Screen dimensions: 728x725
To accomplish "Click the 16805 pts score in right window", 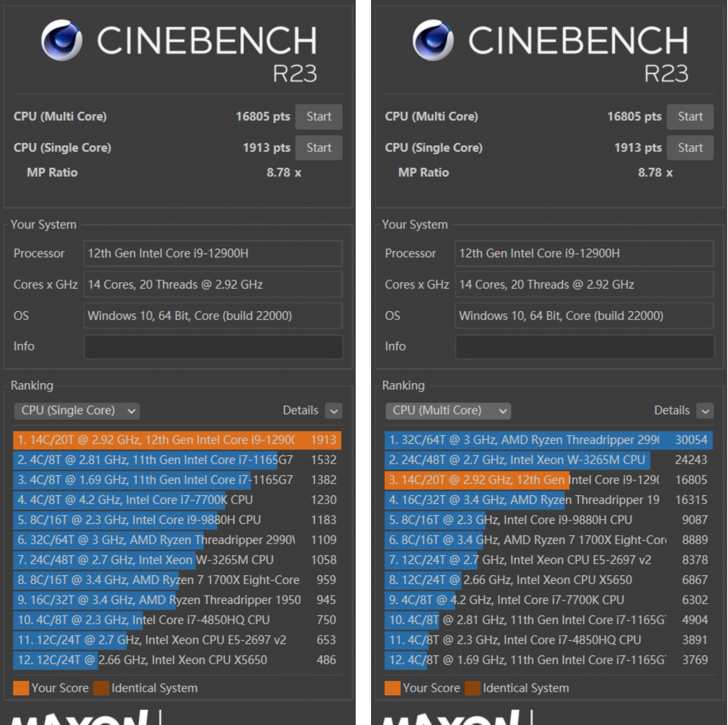I will pyautogui.click(x=634, y=117).
